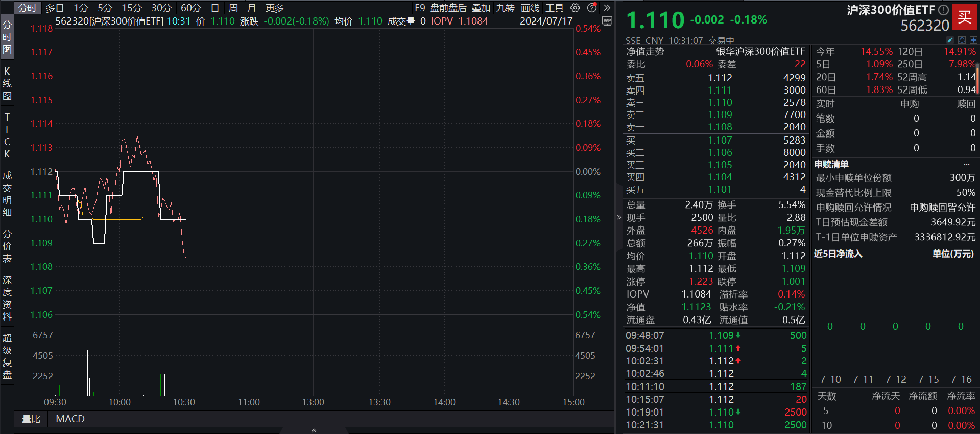Open 申赎清单 more options ellipsis
This screenshot has width=980, height=434.
click(966, 164)
